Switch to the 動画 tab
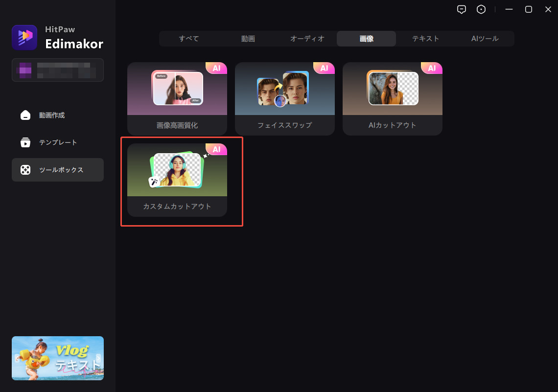 tap(248, 39)
